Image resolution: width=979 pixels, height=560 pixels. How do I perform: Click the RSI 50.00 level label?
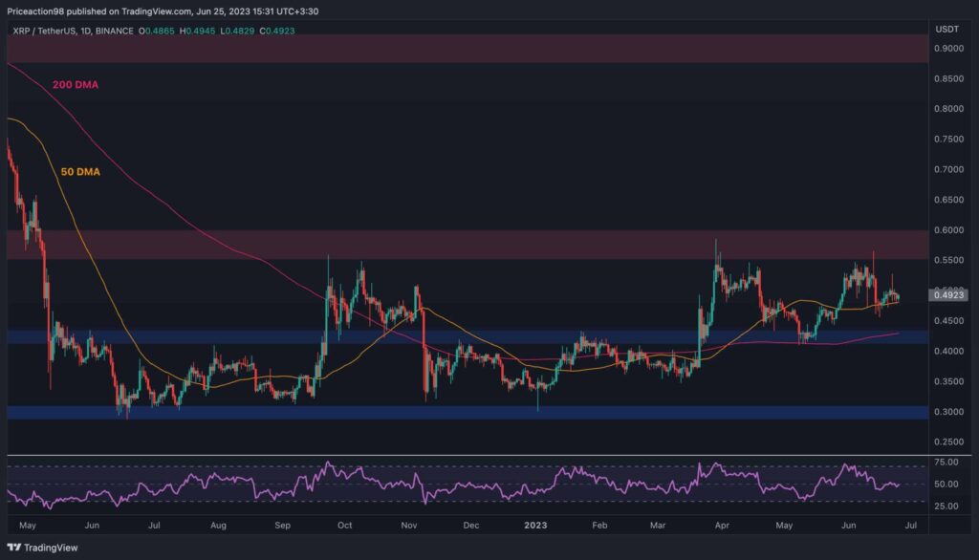pos(946,484)
